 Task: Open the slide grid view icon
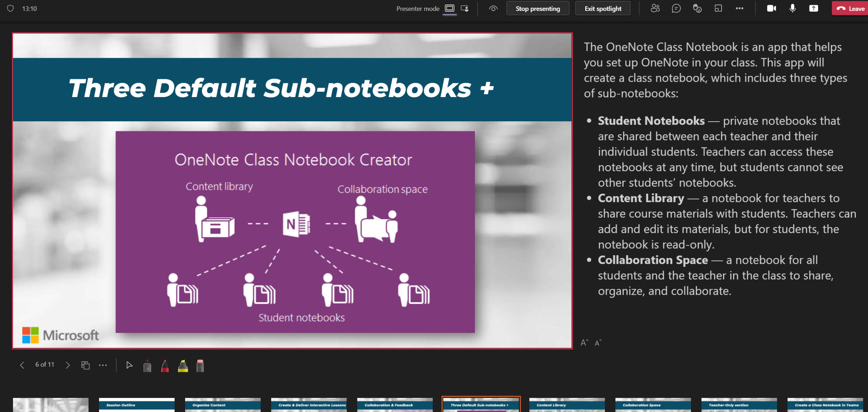pos(85,365)
